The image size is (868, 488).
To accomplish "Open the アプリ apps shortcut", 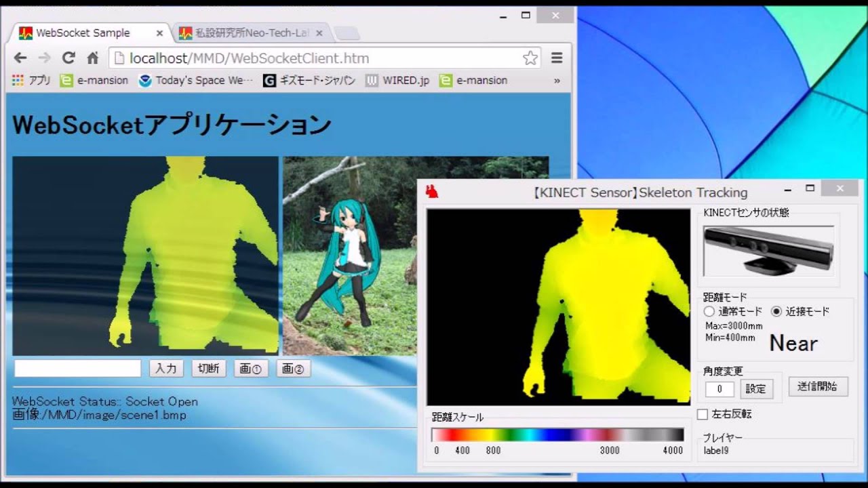I will pyautogui.click(x=31, y=80).
